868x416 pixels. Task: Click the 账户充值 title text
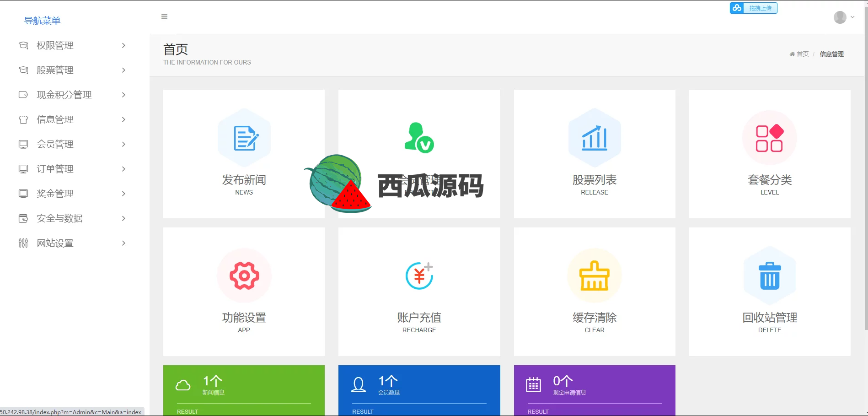point(419,318)
